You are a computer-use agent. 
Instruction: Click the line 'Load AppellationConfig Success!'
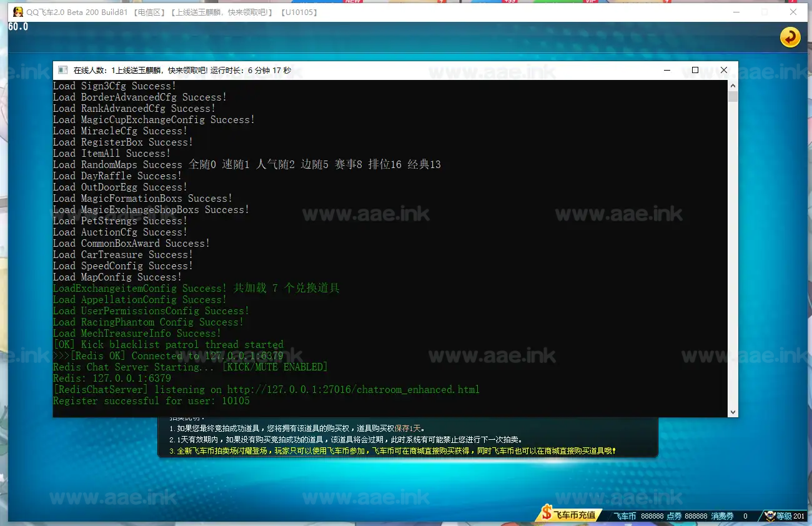point(140,300)
